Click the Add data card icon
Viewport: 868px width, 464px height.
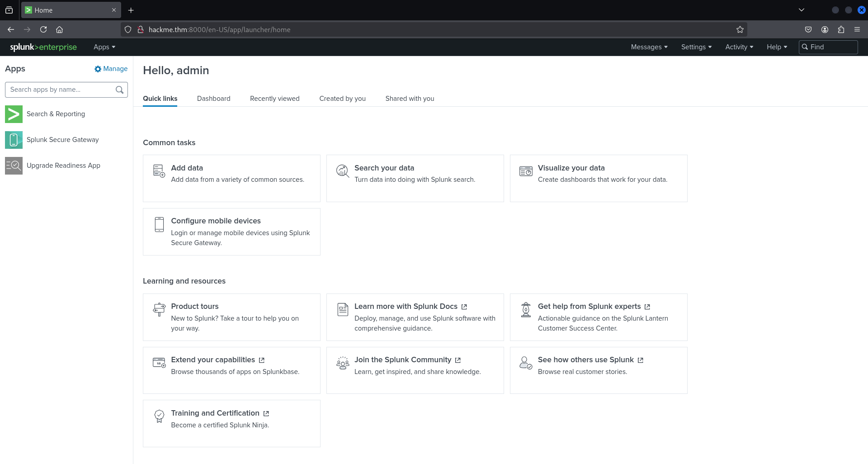159,171
